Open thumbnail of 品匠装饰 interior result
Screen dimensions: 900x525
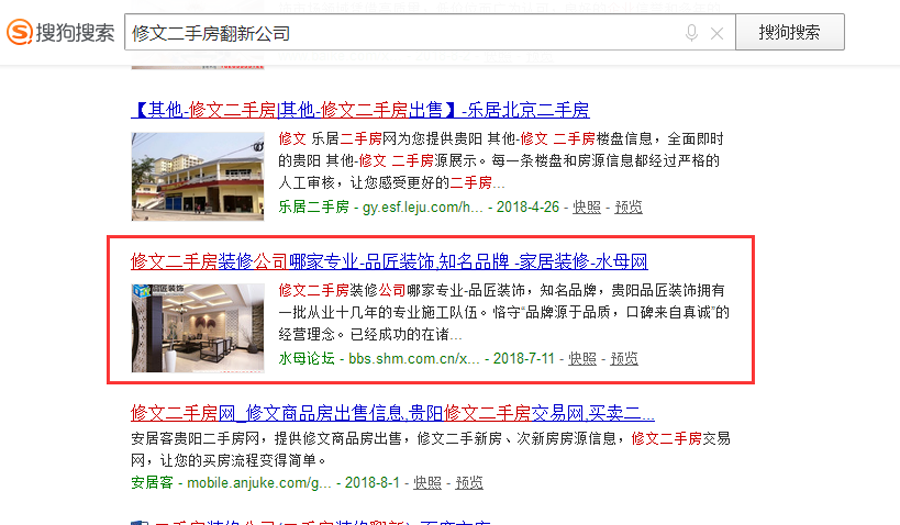197,328
